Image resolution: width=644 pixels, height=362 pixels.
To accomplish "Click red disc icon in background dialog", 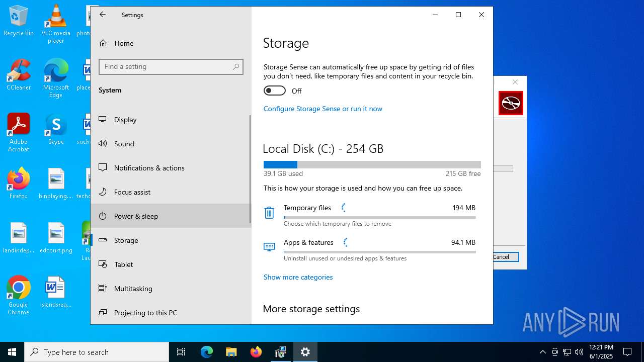I will click(511, 103).
